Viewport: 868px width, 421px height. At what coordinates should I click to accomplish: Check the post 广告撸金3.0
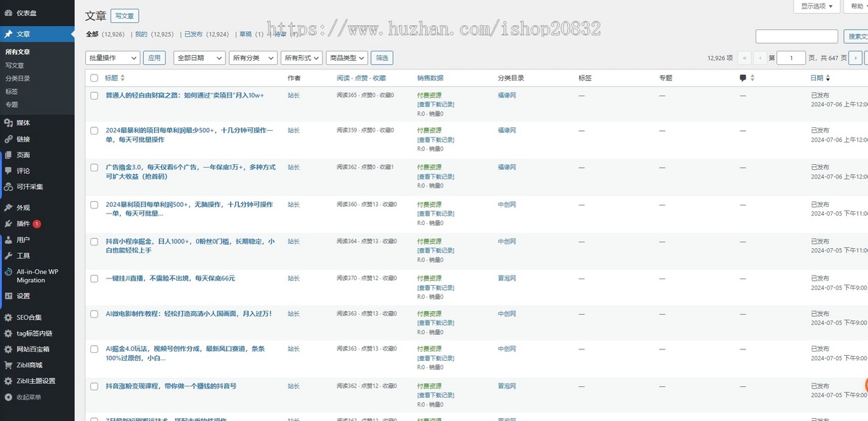(94, 167)
